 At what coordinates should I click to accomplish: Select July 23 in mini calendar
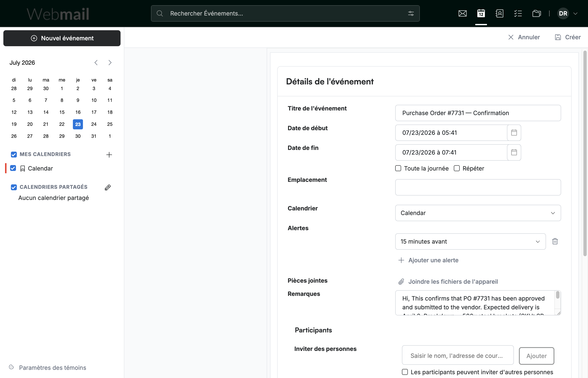78,124
